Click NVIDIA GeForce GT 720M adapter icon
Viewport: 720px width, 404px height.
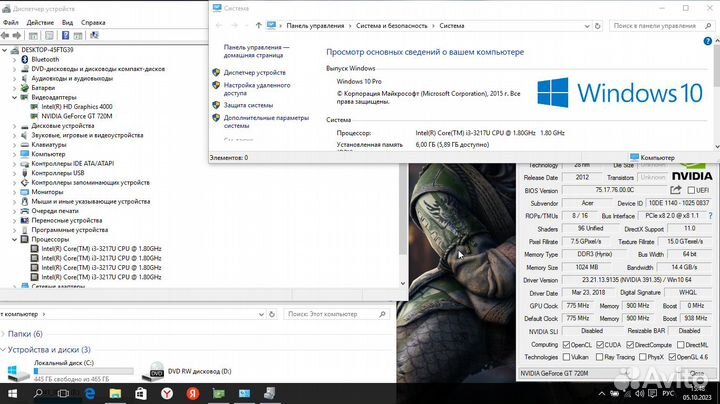click(x=34, y=116)
